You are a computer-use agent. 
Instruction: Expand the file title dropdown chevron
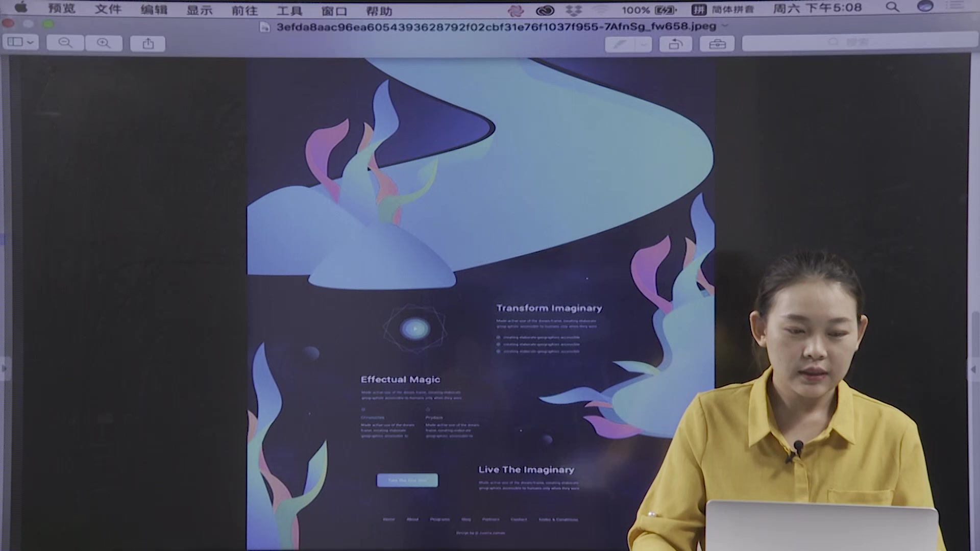[725, 26]
